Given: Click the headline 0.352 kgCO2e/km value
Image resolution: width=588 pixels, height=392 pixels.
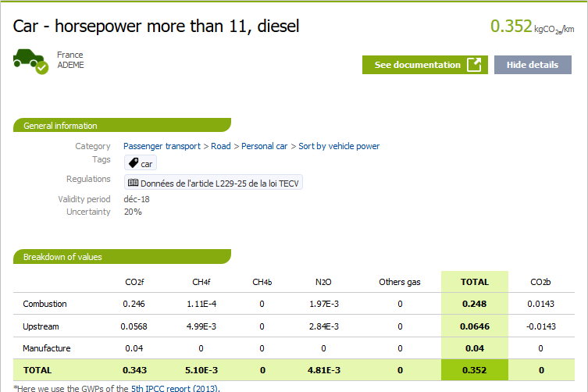Looking at the screenshot, I should [532, 27].
